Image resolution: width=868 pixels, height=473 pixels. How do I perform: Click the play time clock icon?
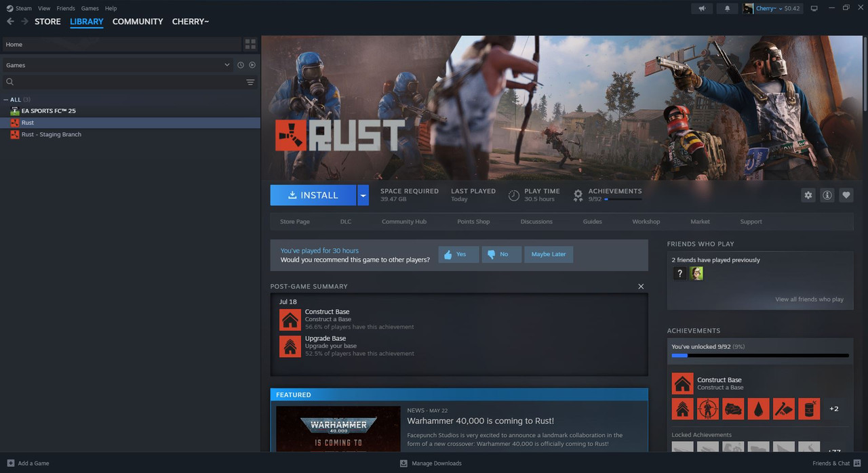click(x=514, y=195)
